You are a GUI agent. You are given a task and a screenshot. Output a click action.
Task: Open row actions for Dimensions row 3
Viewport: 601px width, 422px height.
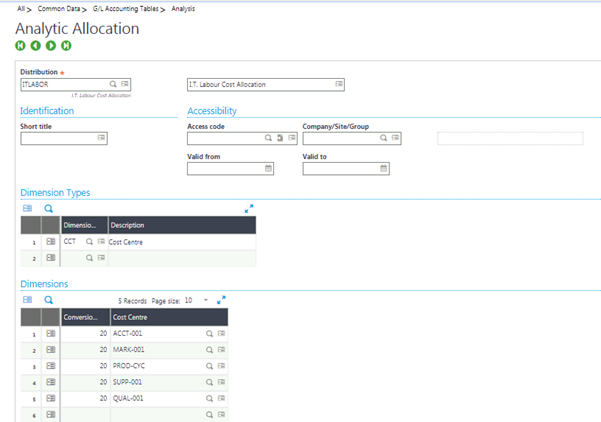point(51,365)
